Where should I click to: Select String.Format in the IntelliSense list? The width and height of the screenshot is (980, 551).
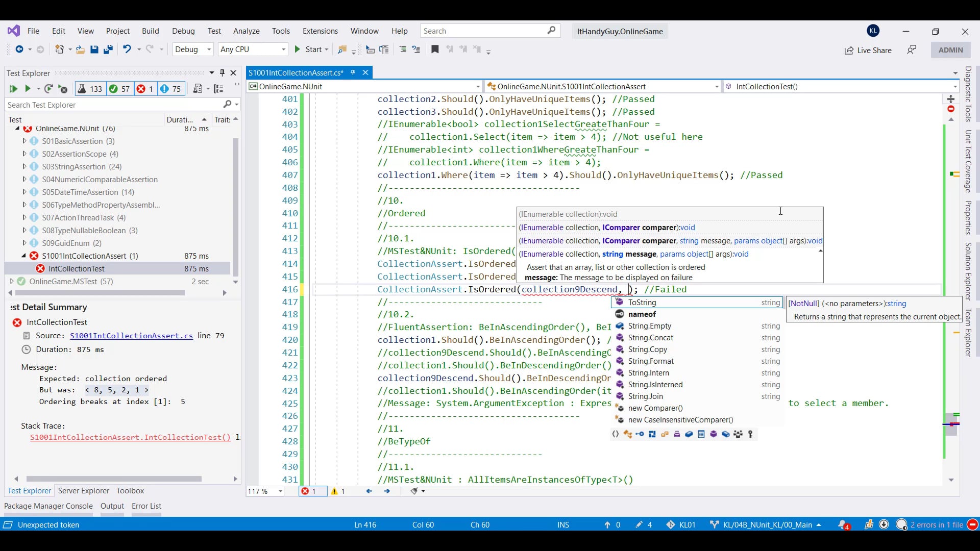[x=651, y=361]
